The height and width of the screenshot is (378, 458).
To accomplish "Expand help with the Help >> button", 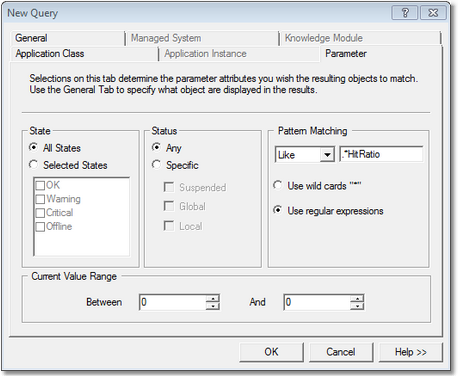I will click(x=411, y=352).
